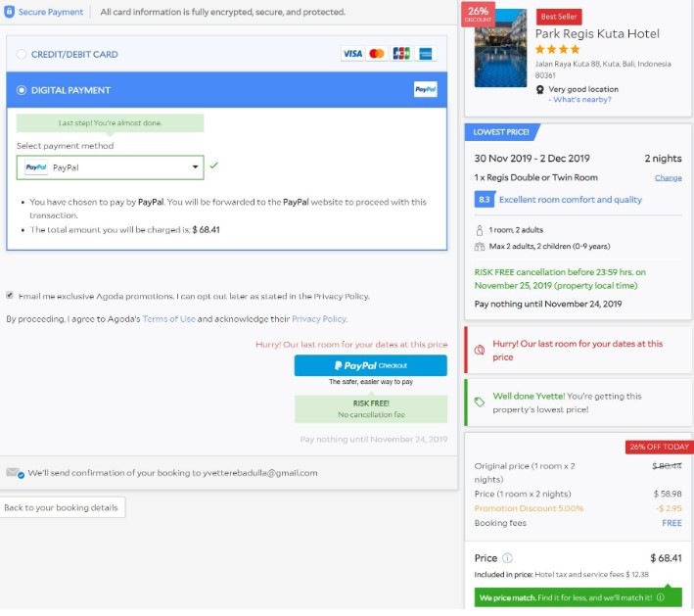This screenshot has height=616, width=694.
Task: Click the info icon next to Price
Action: point(507,558)
